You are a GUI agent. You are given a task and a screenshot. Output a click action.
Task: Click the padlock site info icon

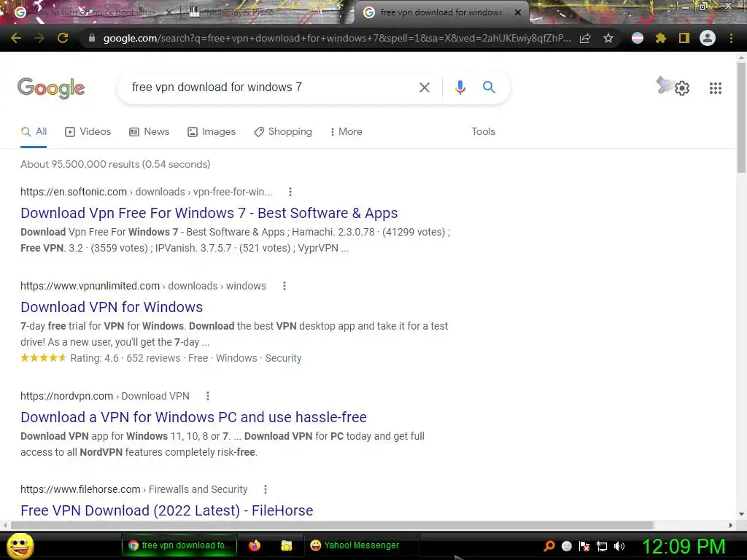coord(92,38)
